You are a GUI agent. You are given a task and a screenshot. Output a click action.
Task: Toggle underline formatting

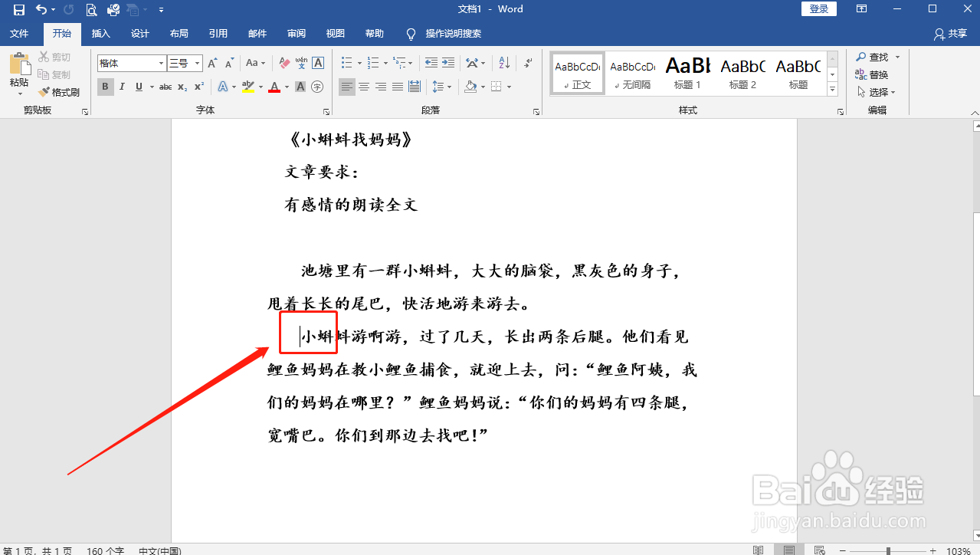[x=139, y=87]
